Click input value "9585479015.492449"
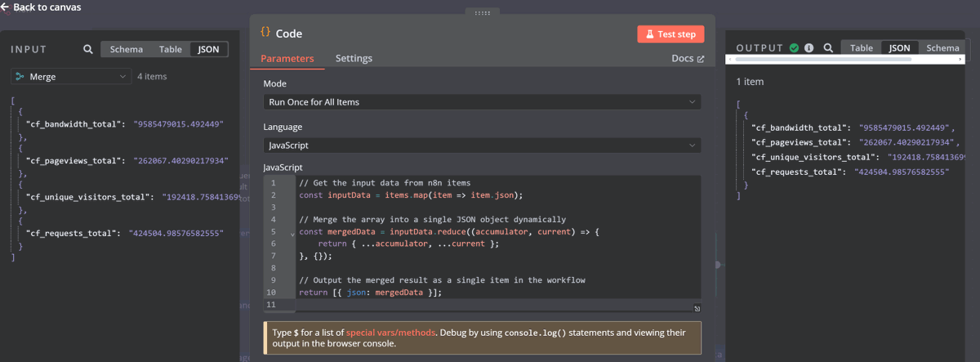980x362 pixels. [x=179, y=124]
